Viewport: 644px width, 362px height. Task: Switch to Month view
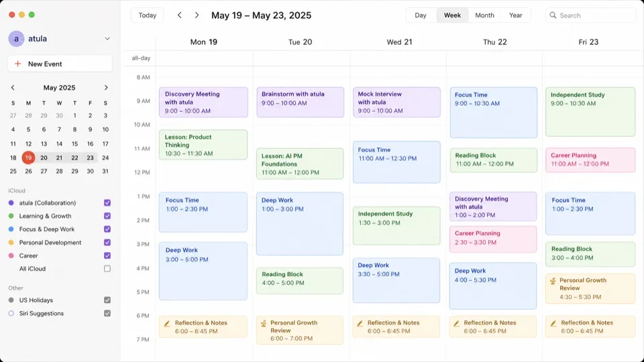[484, 15]
